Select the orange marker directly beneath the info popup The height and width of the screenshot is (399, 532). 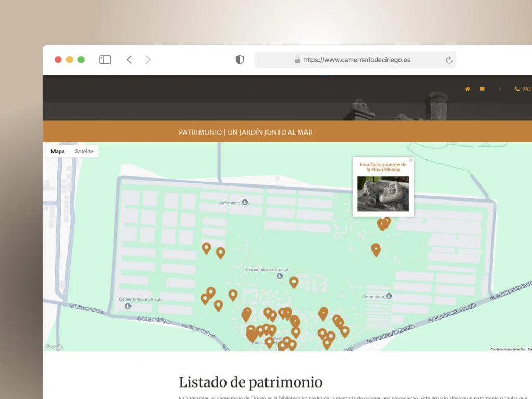[x=382, y=224]
